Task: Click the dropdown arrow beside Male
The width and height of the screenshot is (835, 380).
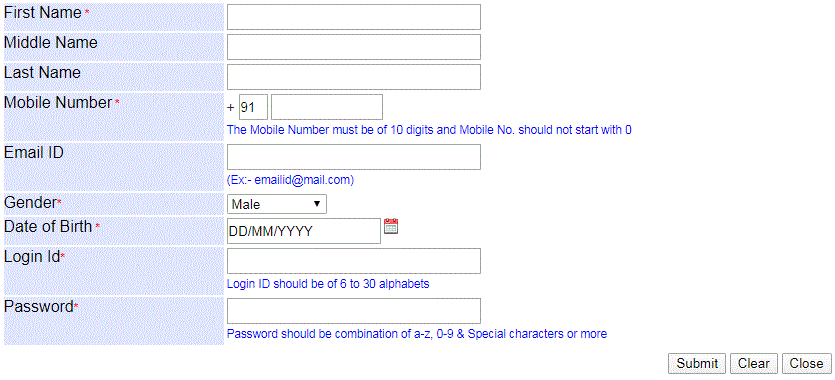Action: point(317,204)
